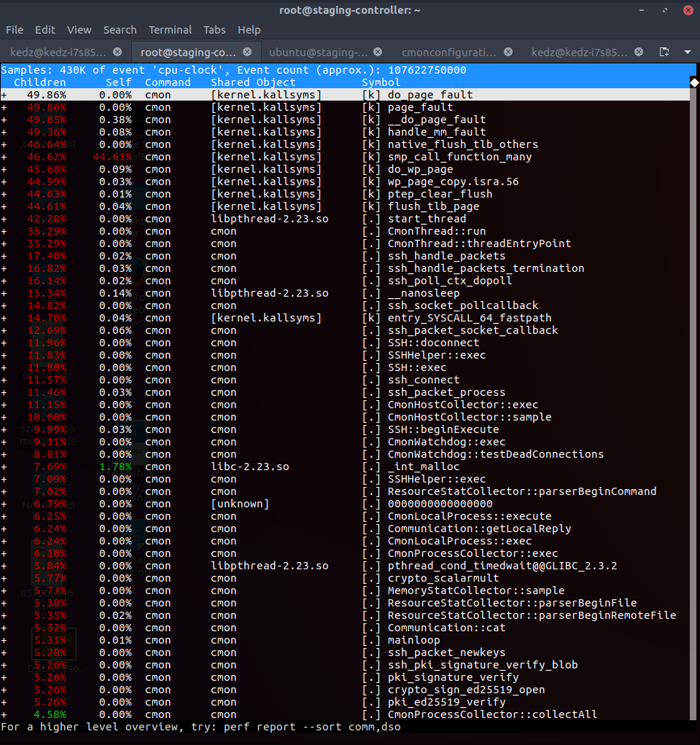Click the green 1.78% self value
This screenshot has width=700, height=745.
(115, 467)
